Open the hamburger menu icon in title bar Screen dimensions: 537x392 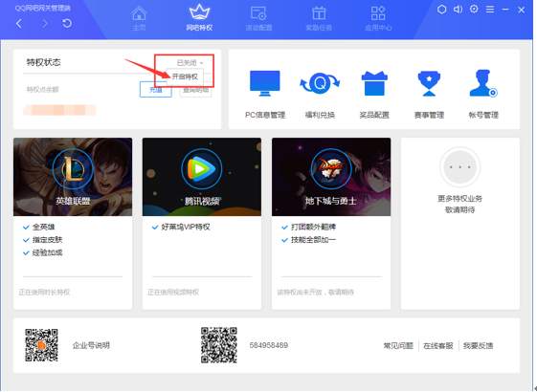tap(490, 10)
